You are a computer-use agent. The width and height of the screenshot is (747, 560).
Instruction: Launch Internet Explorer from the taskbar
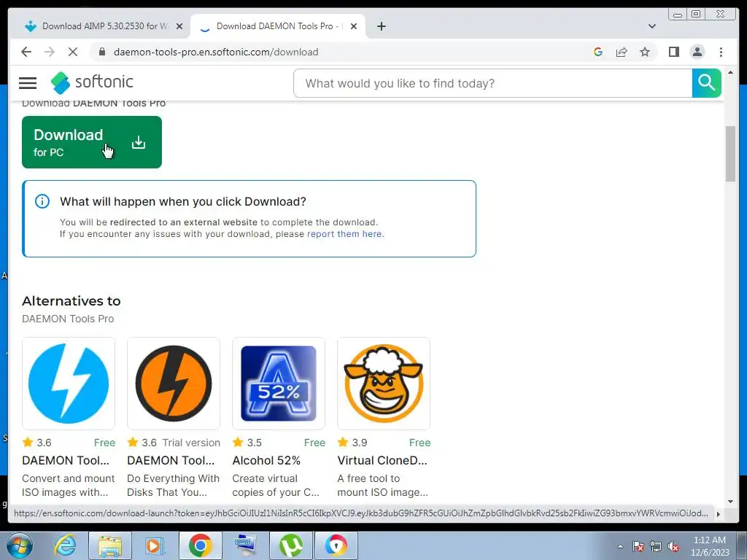(65, 545)
